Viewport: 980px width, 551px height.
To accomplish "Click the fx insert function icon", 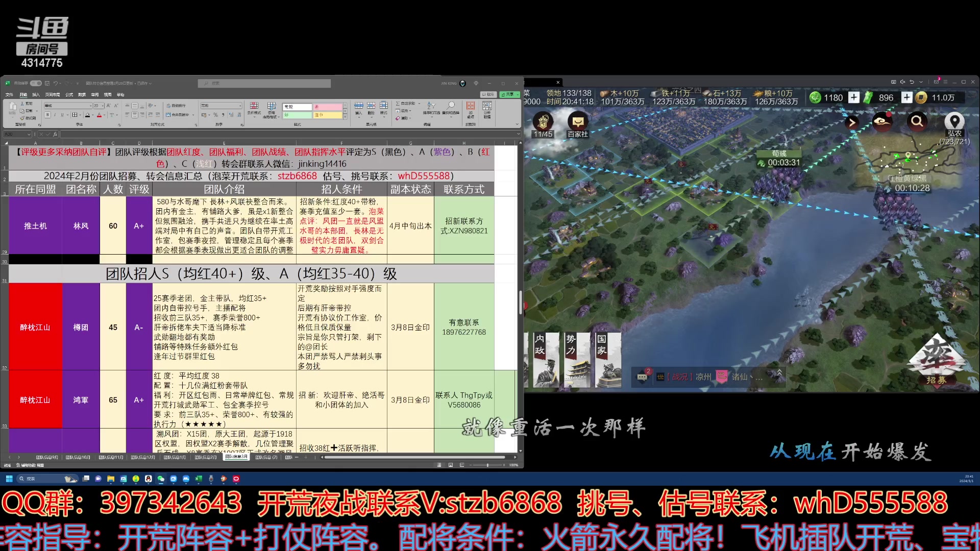I will 55,134.
